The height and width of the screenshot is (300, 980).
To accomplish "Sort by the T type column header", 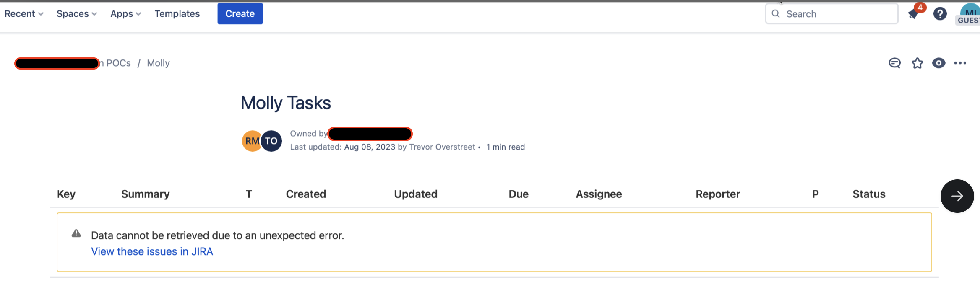I will coord(249,194).
